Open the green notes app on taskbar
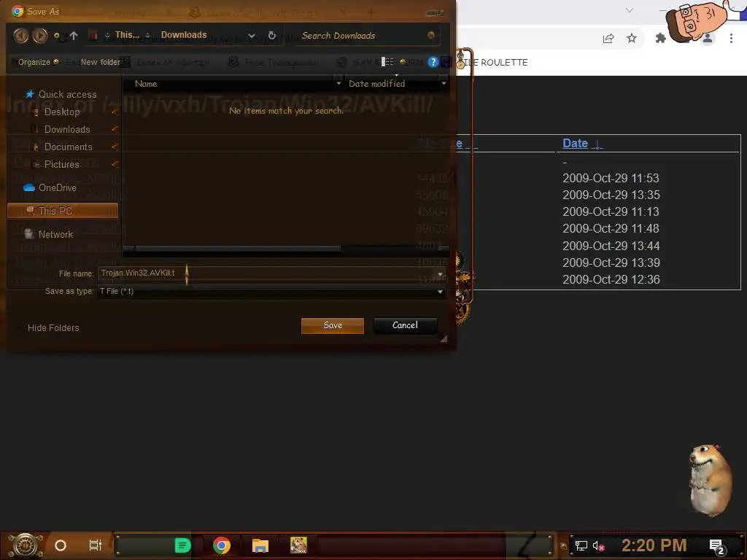 coord(183,545)
